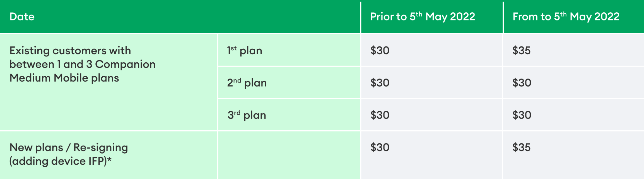Click 3rd plan prior price $30

tap(380, 115)
